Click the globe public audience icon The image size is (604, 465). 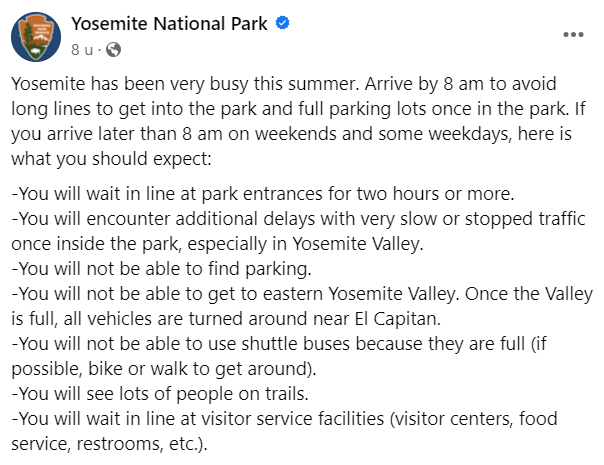point(114,49)
